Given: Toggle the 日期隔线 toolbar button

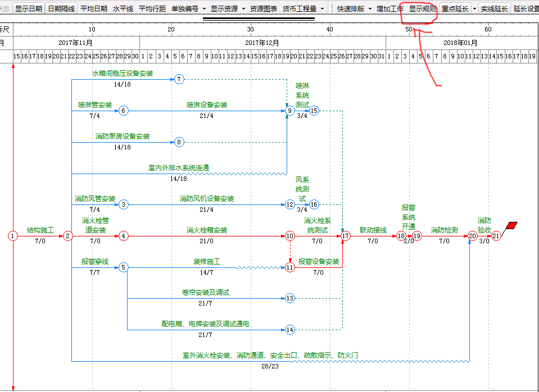Looking at the screenshot, I should (x=61, y=8).
